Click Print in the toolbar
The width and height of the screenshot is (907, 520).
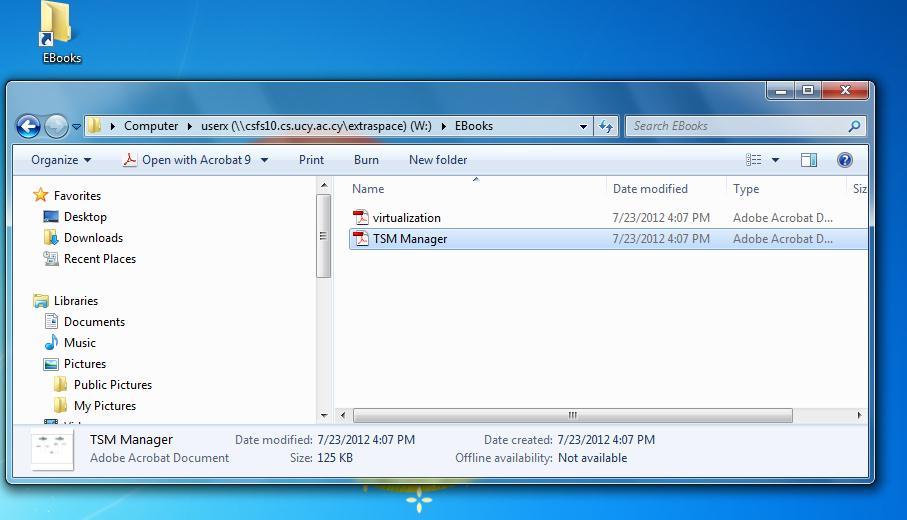311,160
